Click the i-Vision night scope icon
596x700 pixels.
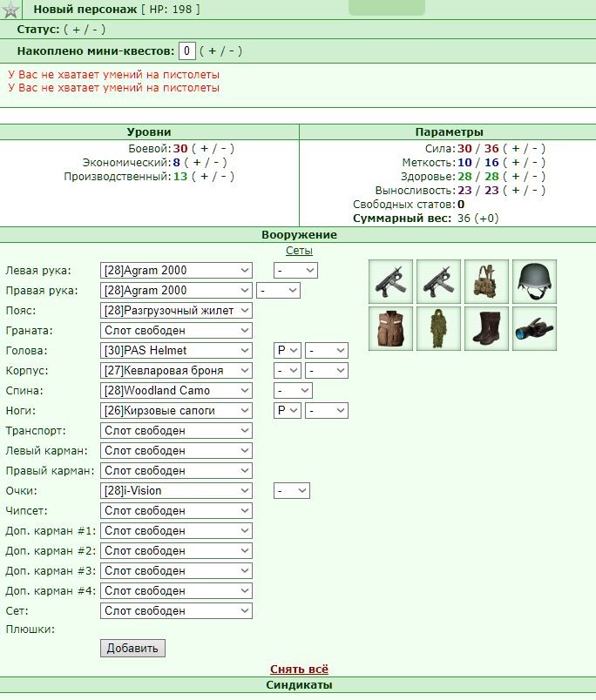(534, 328)
